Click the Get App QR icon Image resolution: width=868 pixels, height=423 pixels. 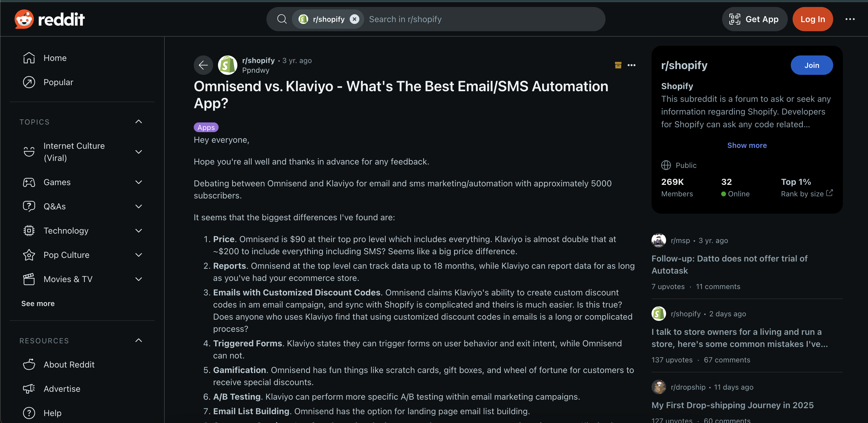coord(734,19)
